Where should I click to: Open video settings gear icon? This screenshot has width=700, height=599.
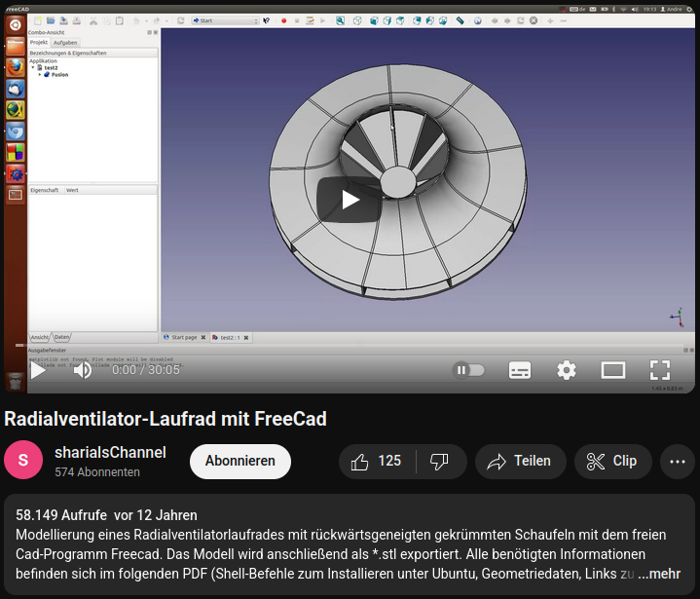(x=567, y=370)
